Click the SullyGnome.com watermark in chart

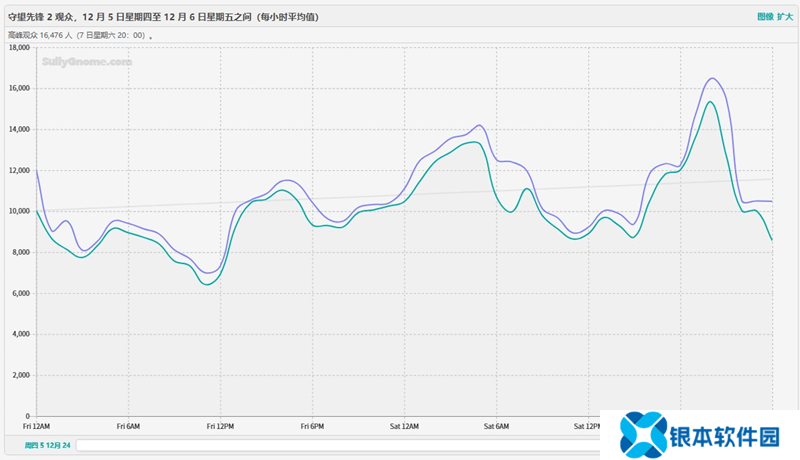87,61
